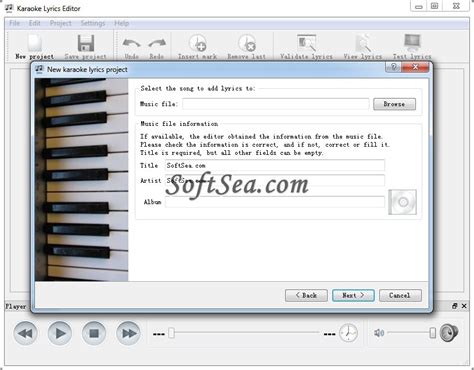Click the Redo arrow icon
Viewport: 474px width, 370px height.
[157, 43]
